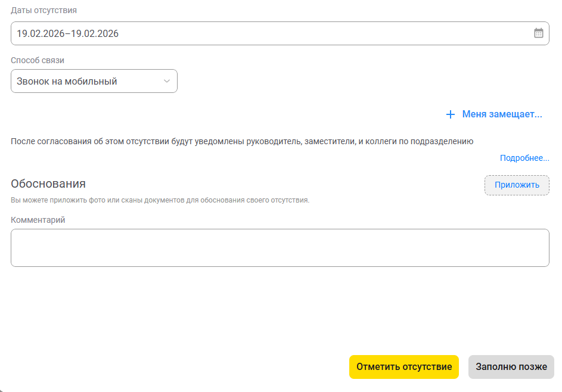Click the Меня замещает... link
The height and width of the screenshot is (392, 562).
pos(502,114)
